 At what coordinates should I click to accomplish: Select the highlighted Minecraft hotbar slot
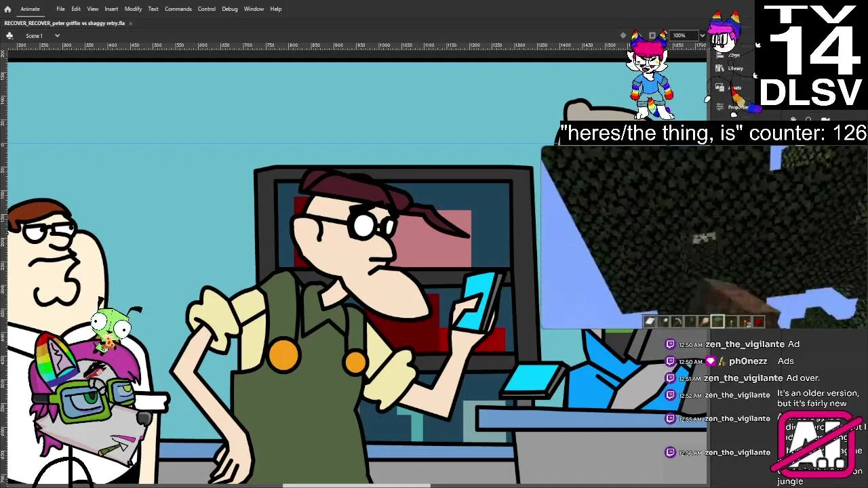pos(717,322)
